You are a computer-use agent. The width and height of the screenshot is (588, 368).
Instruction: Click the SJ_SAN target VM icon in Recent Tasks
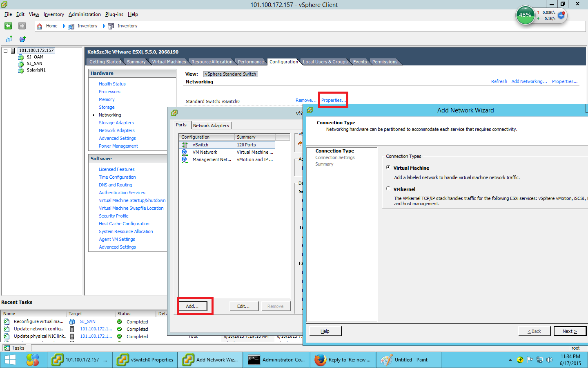tap(72, 322)
